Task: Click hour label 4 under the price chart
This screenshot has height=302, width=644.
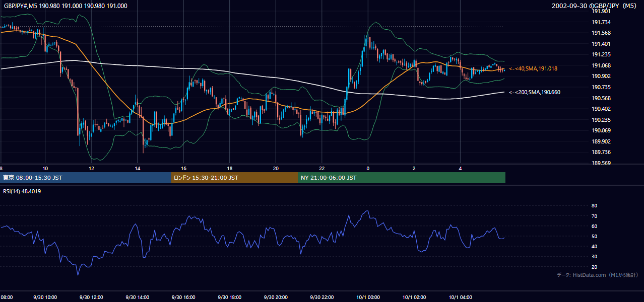Action: (461, 169)
